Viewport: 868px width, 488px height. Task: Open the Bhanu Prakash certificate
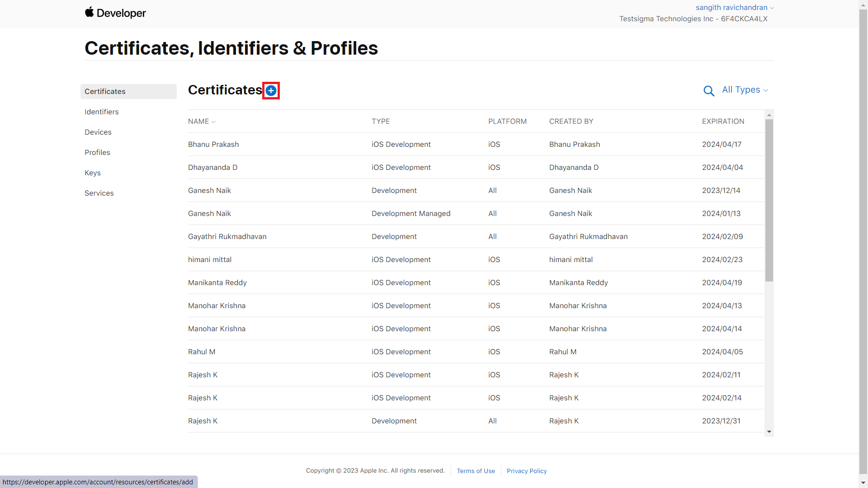(213, 144)
